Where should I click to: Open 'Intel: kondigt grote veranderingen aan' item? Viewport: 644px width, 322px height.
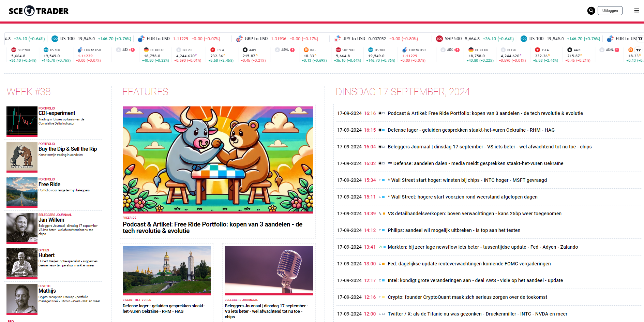pos(475,280)
